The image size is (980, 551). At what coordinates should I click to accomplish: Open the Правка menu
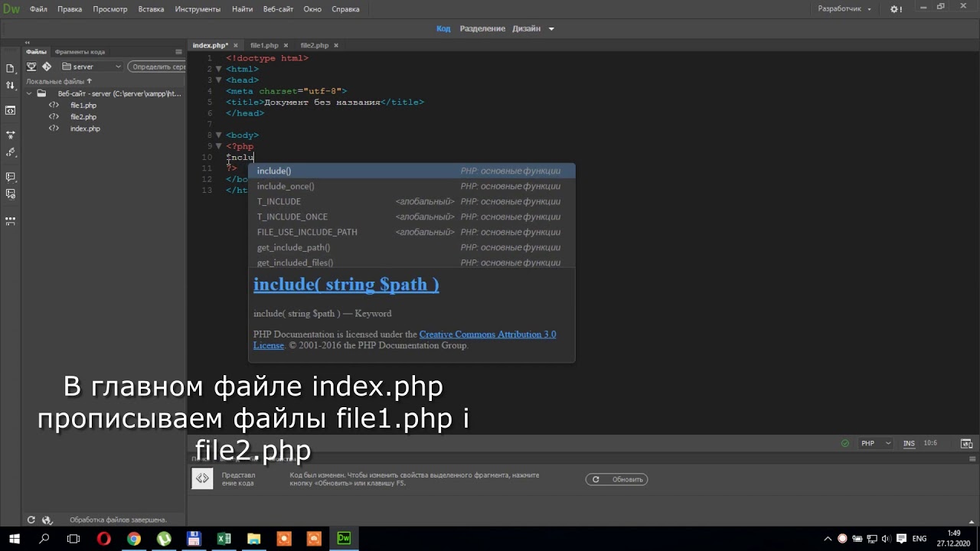[70, 9]
